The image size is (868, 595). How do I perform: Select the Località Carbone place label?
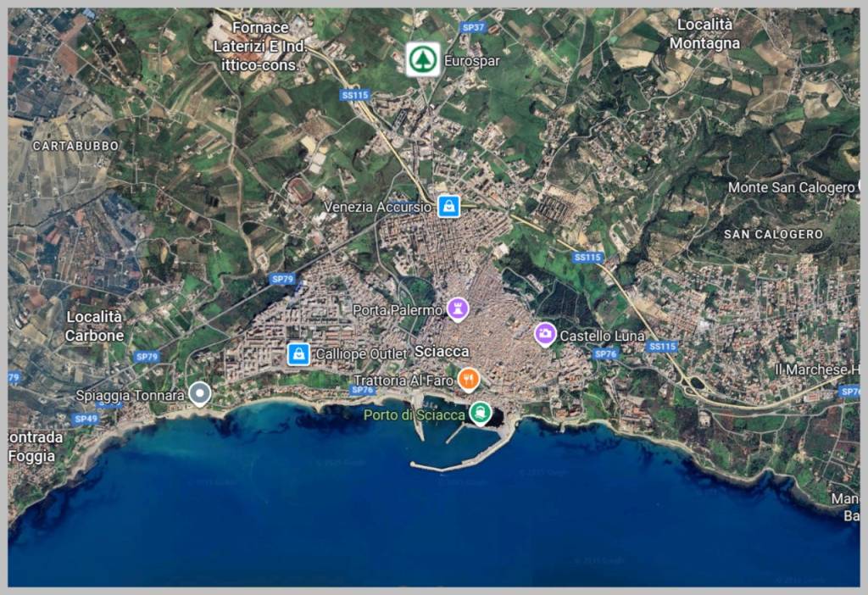(x=94, y=326)
